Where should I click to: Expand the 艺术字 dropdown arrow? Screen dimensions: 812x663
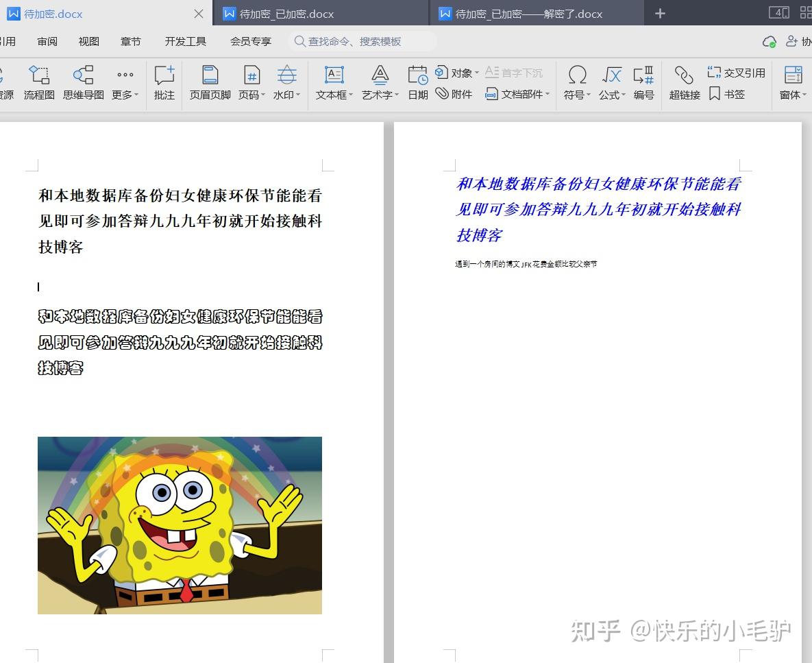pyautogui.click(x=397, y=95)
